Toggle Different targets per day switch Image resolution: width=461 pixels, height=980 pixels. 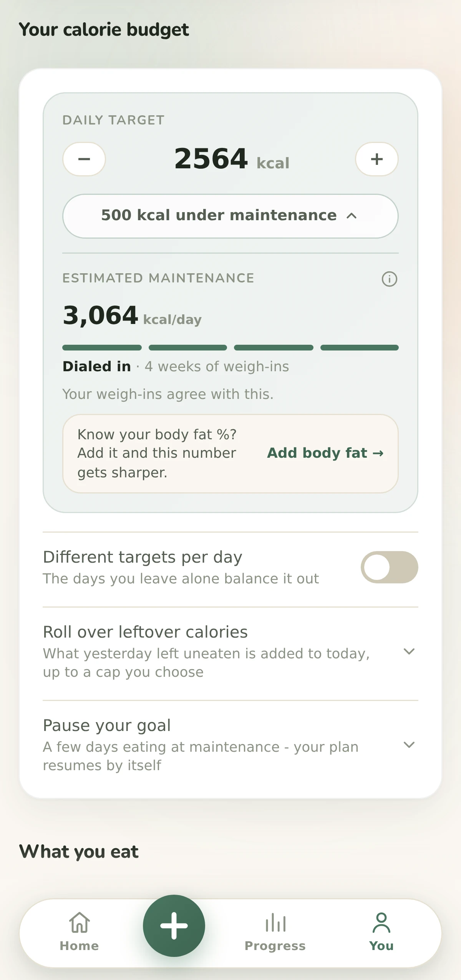tap(390, 567)
